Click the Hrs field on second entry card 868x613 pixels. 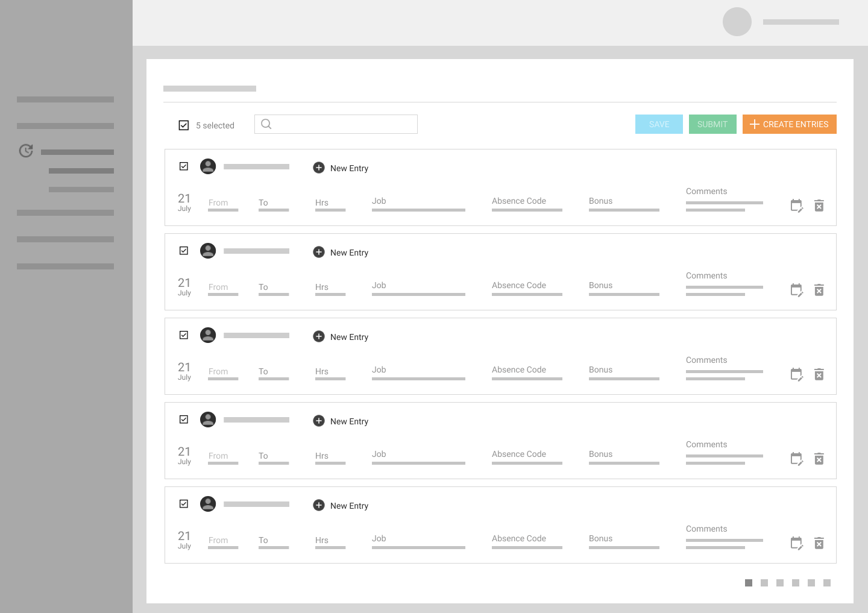point(330,289)
